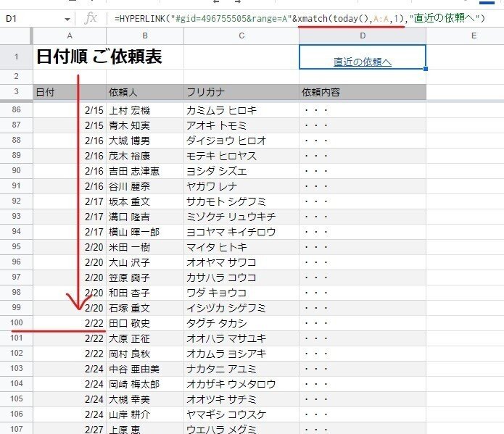Click furigana cell ヨコヤマ キイチロウ

point(241,232)
